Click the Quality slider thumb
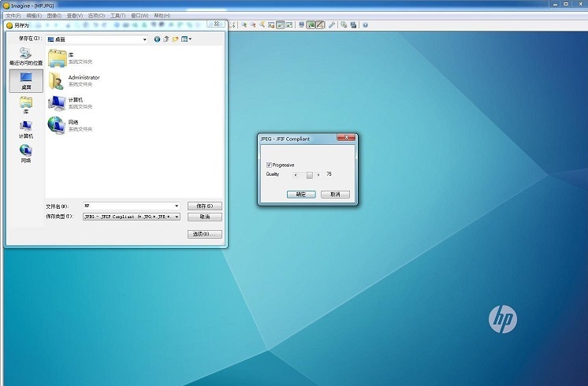588x386 pixels. point(310,174)
